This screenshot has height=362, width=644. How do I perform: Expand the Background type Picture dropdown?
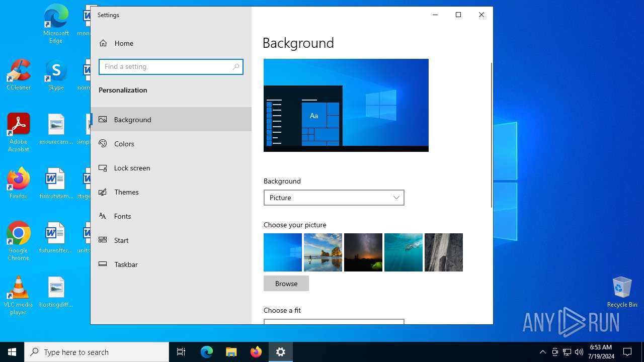coord(334,198)
